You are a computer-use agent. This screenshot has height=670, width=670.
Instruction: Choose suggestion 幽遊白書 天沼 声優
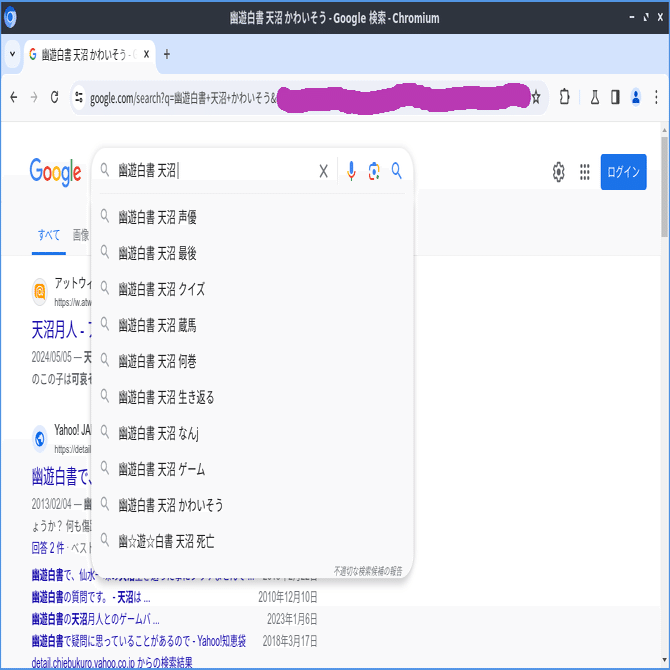point(252,217)
